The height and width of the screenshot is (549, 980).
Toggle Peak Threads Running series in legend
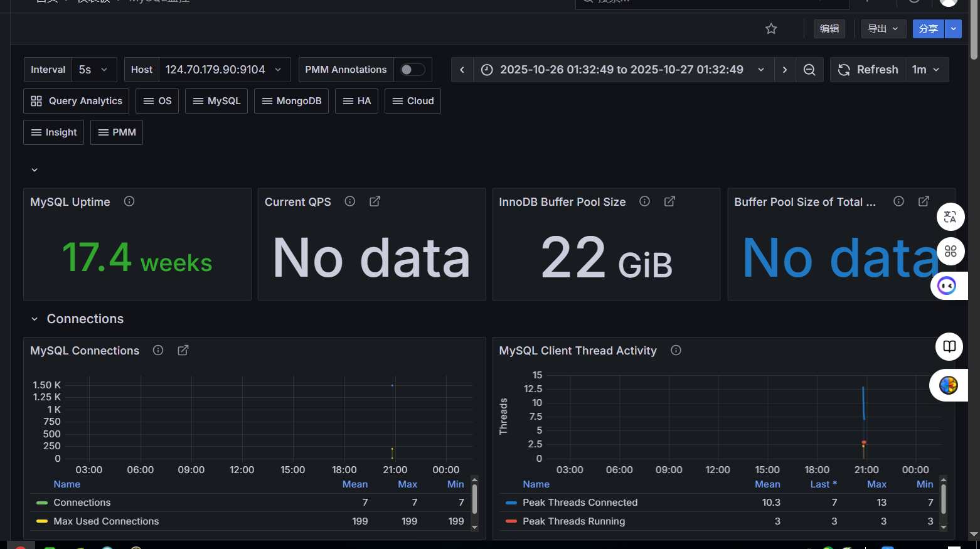(573, 521)
